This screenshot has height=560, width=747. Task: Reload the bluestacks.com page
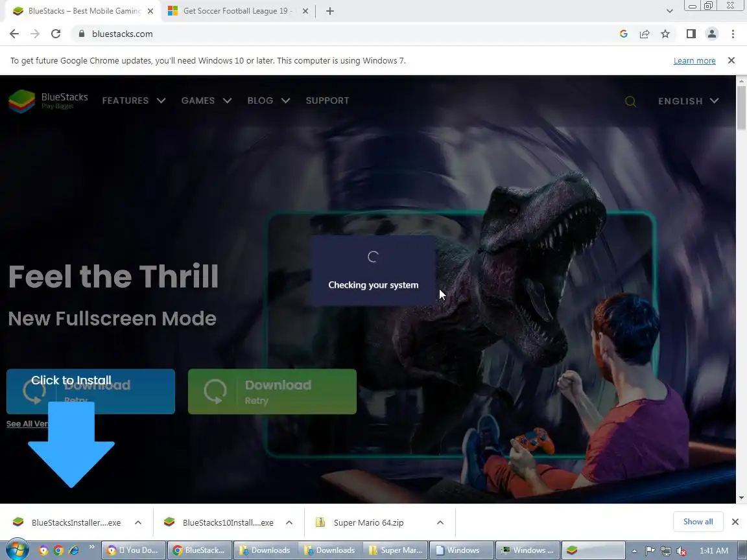(x=56, y=34)
